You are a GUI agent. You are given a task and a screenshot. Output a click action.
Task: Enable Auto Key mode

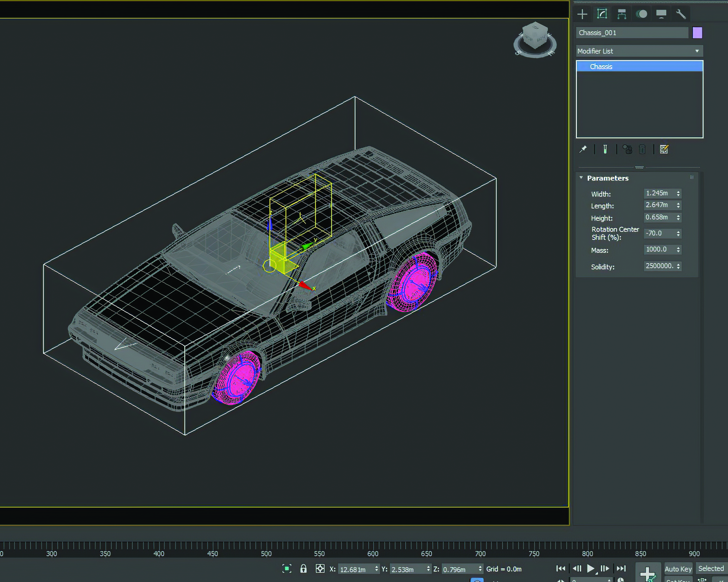point(678,569)
